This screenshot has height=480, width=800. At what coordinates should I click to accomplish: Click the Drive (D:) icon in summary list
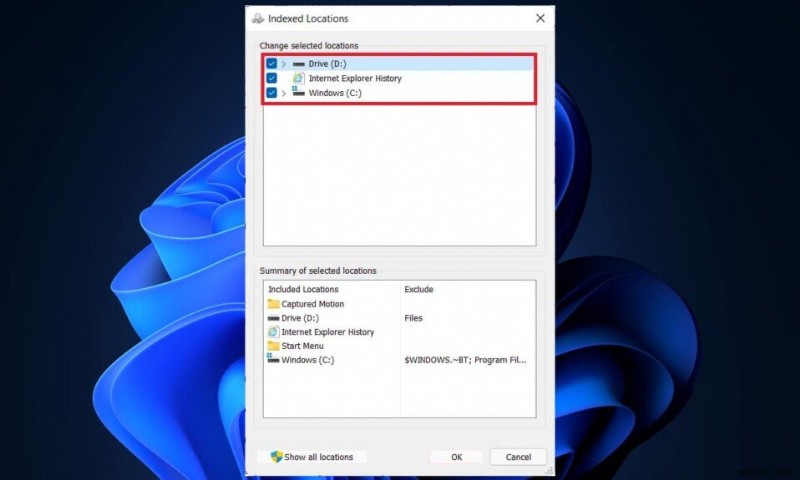[x=273, y=318]
